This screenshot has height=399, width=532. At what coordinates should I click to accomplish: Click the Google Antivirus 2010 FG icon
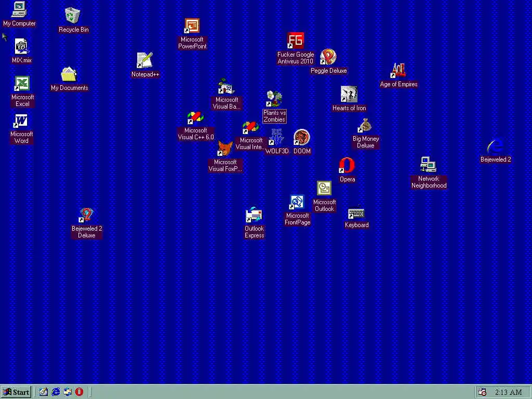coord(295,41)
